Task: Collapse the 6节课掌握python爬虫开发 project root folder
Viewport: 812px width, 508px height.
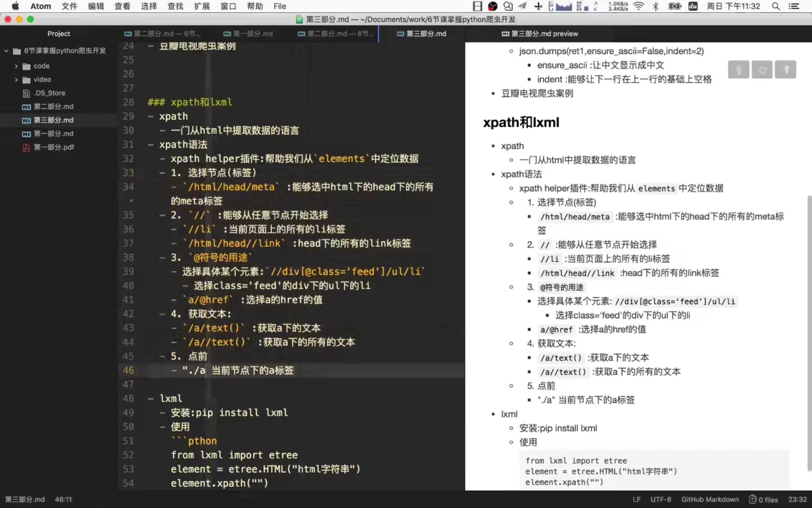Action: (6, 51)
